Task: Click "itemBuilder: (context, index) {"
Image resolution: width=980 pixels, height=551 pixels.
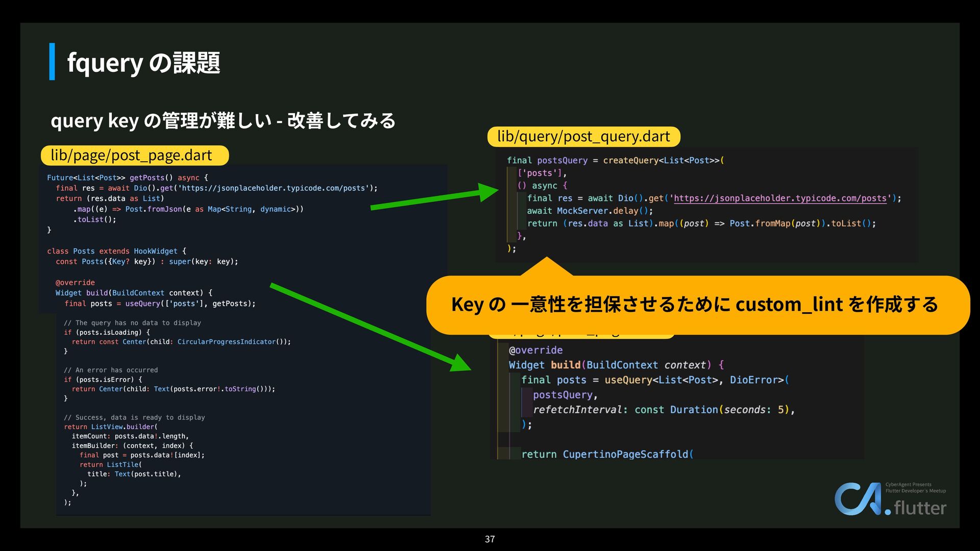Action: click(133, 446)
